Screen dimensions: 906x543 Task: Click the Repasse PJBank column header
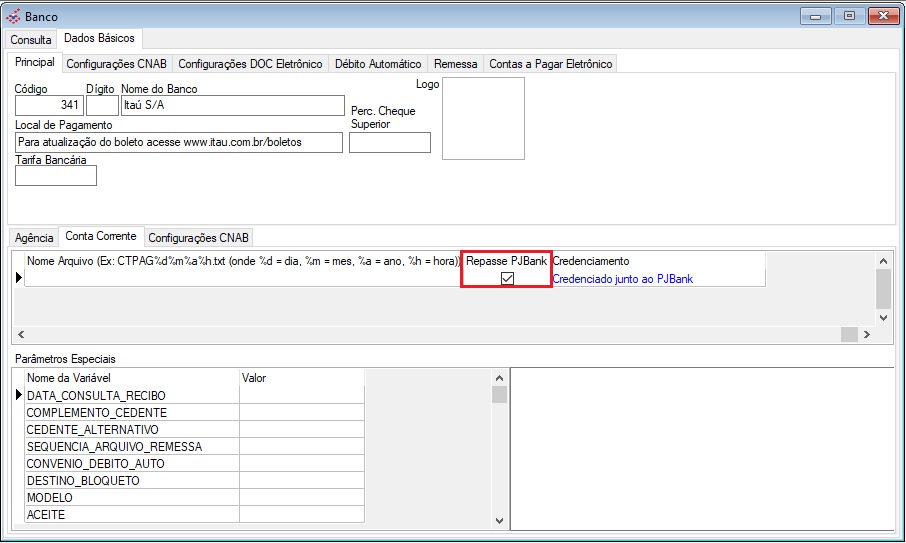[506, 261]
